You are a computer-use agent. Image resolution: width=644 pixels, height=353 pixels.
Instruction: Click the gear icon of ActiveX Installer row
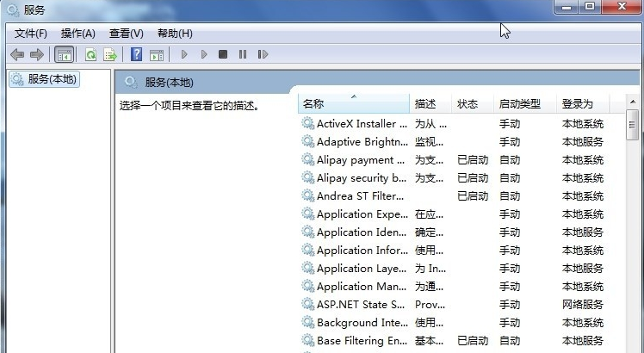(x=307, y=123)
